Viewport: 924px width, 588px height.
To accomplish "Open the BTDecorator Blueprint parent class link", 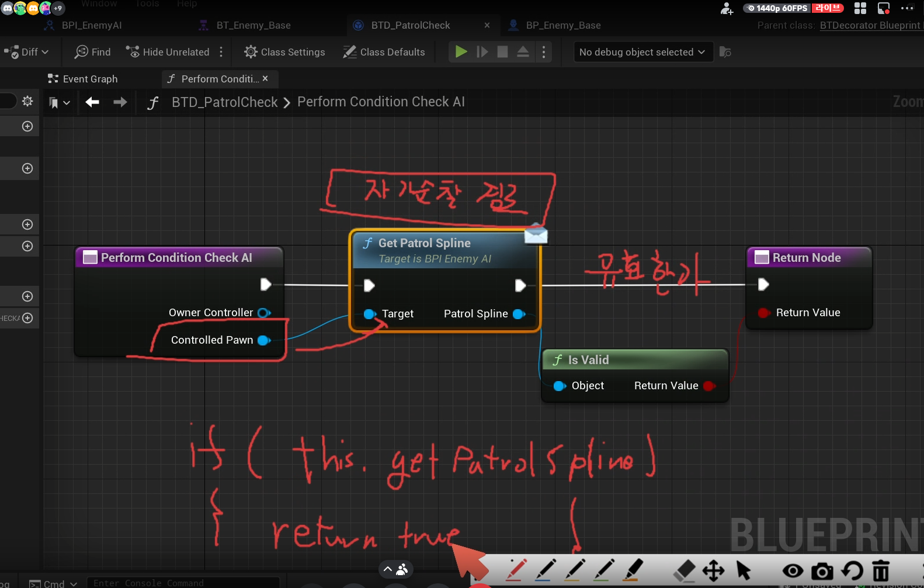I will 870,25.
